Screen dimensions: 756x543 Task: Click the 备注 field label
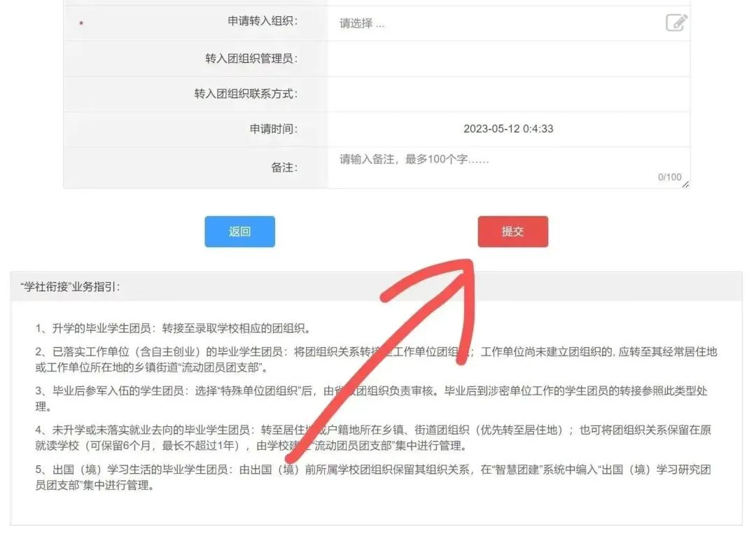coord(284,168)
